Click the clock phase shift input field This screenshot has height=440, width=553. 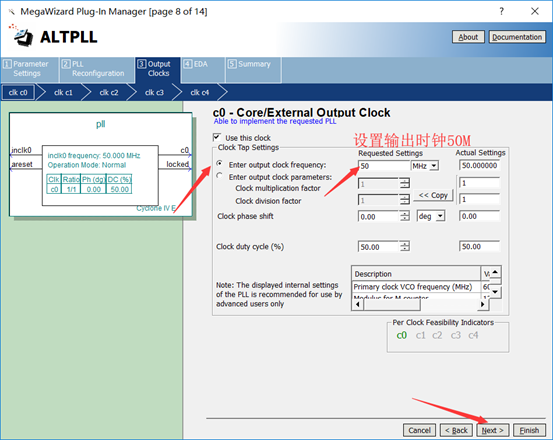coord(378,216)
